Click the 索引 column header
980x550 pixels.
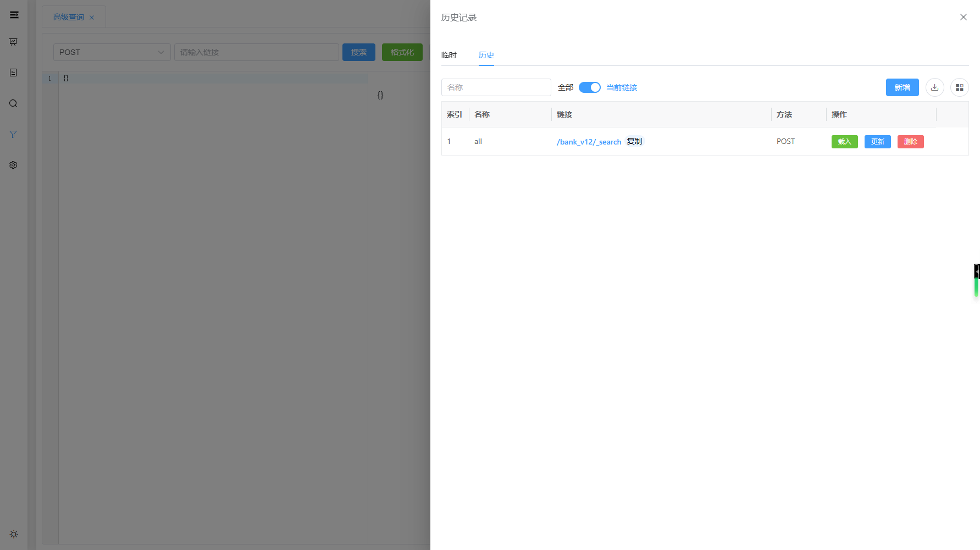point(455,114)
